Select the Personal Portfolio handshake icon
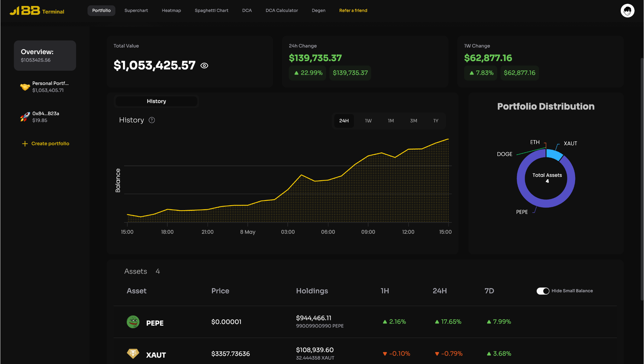Image resolution: width=644 pixels, height=364 pixels. click(25, 87)
